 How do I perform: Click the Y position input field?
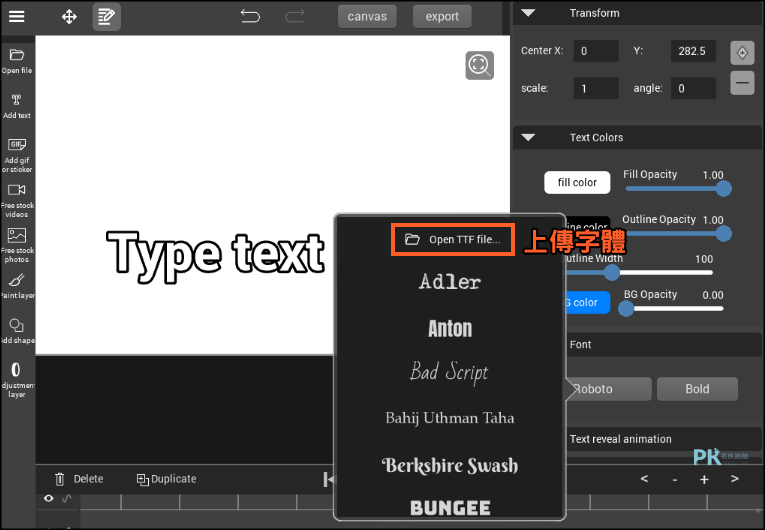pos(693,51)
